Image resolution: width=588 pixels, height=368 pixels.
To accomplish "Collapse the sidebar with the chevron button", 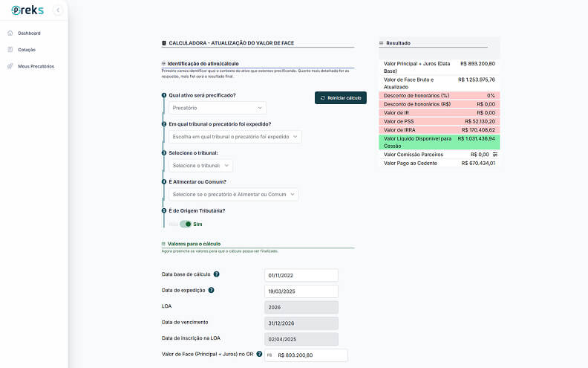I will pyautogui.click(x=58, y=10).
